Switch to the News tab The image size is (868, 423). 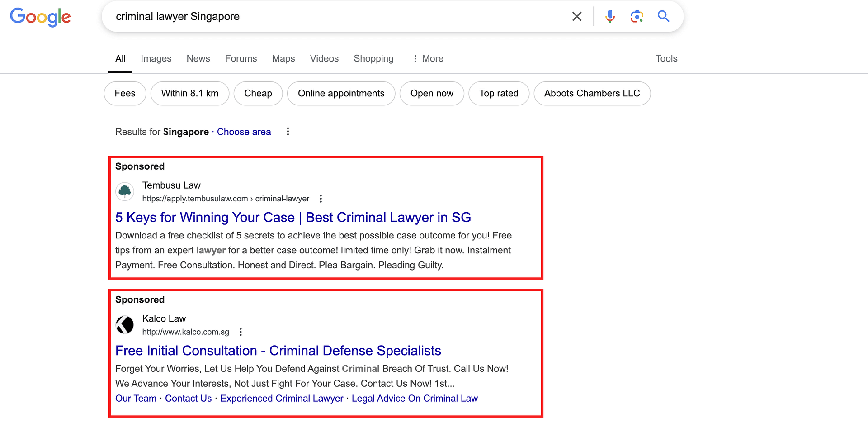coord(198,59)
